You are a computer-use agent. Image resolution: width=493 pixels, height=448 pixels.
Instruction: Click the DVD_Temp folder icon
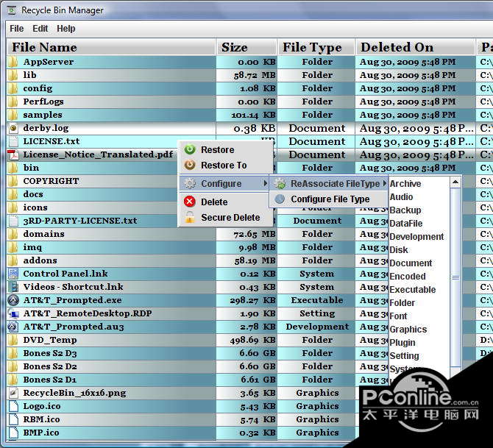click(x=13, y=340)
